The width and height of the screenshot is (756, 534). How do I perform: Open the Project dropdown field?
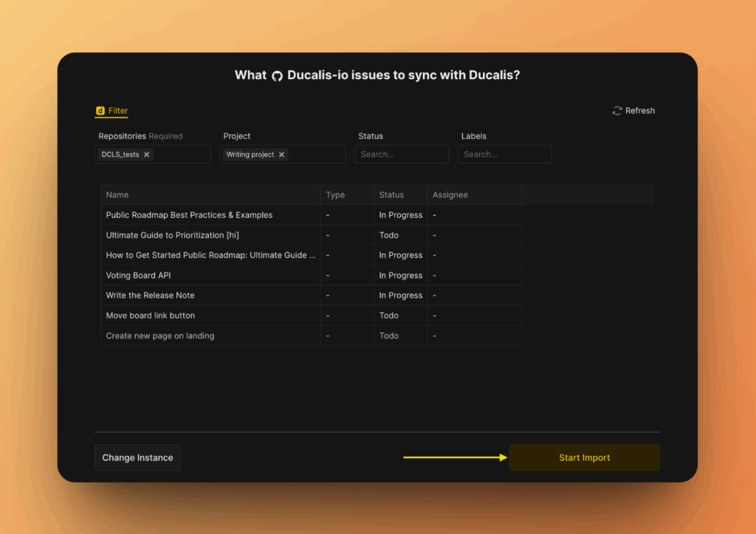tap(316, 154)
